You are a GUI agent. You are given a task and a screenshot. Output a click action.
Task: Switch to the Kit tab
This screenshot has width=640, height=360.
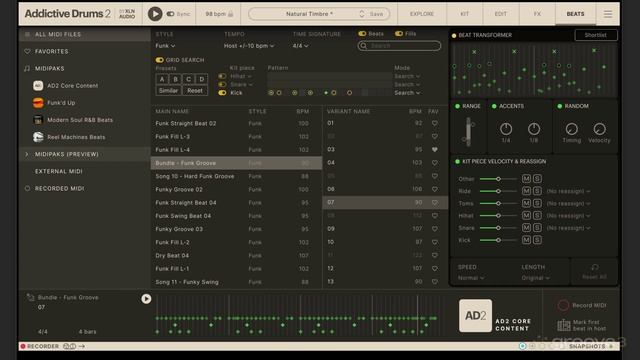click(x=464, y=14)
